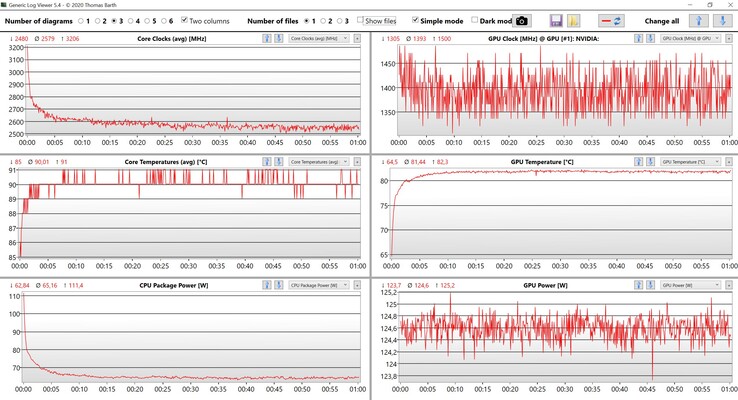
Task: Open the GPU Power sensor dropdown
Action: pos(690,285)
